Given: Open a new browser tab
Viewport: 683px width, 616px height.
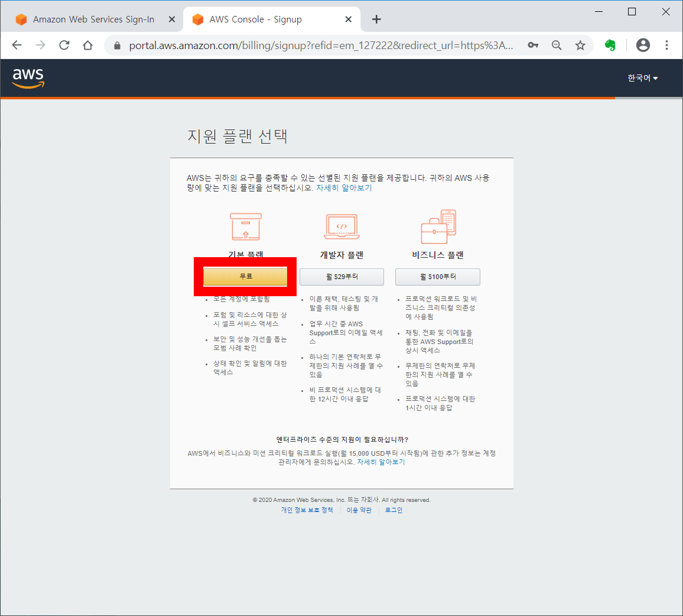Looking at the screenshot, I should [376, 19].
